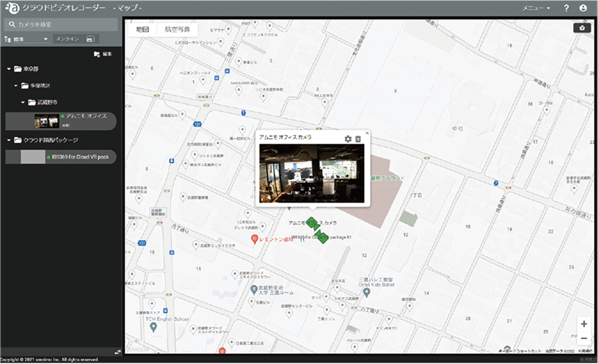Click the 武蔵野美術大学 三鷹ルーム map pin

(253, 290)
